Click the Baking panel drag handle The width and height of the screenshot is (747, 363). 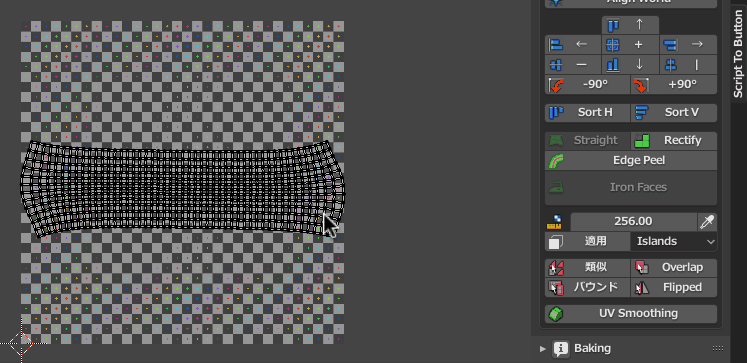717,349
